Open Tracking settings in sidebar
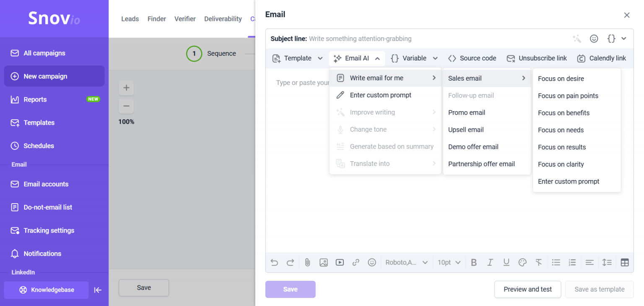Image resolution: width=644 pixels, height=306 pixels. point(55,230)
